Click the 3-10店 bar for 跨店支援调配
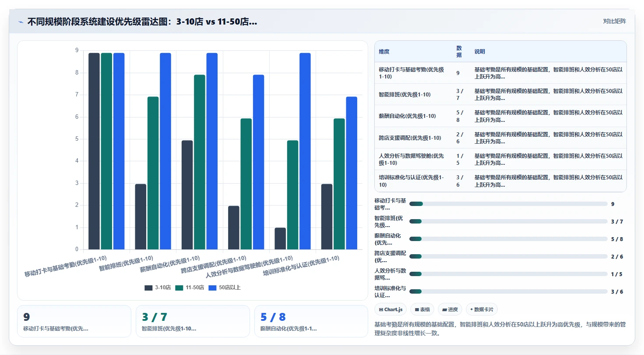644x355 pixels. coord(234,228)
